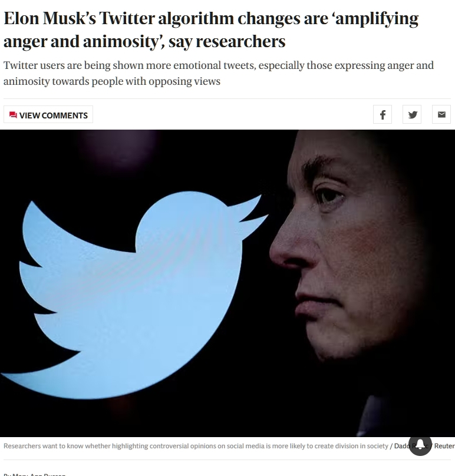
Task: Click the image caption starting with Researchers
Action: coord(196,446)
